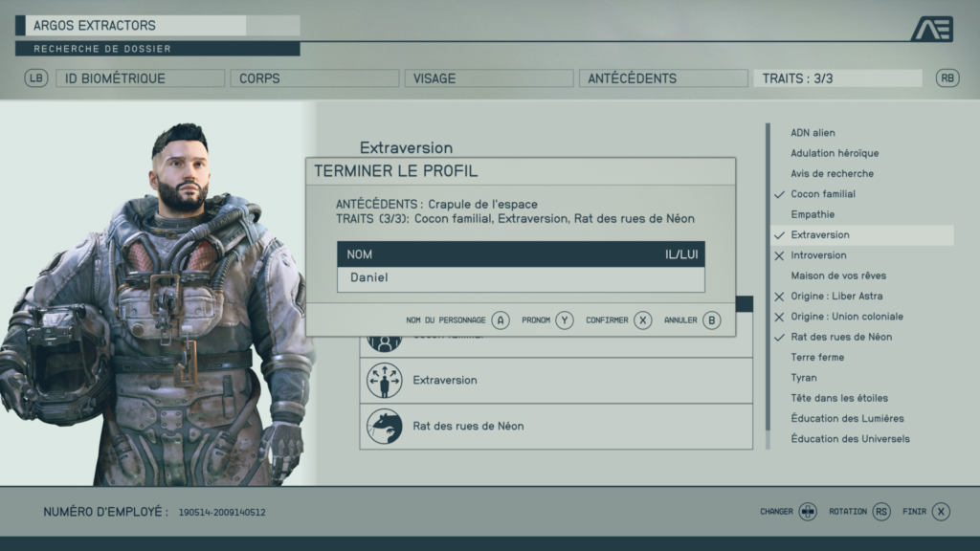Click the ROTATION label in bottom bar
The image size is (980, 551).
pyautogui.click(x=848, y=512)
